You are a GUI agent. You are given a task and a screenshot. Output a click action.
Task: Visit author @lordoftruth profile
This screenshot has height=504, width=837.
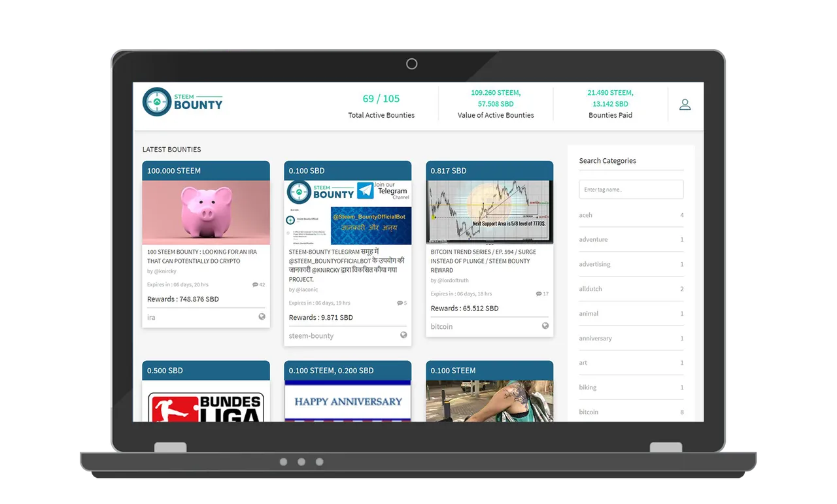tap(453, 280)
